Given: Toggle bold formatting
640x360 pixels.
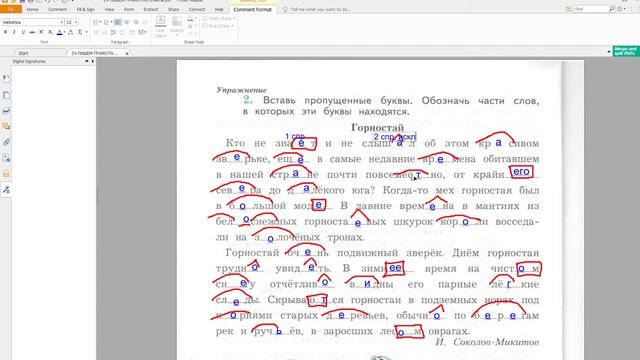Looking at the screenshot, I should (x=5, y=32).
